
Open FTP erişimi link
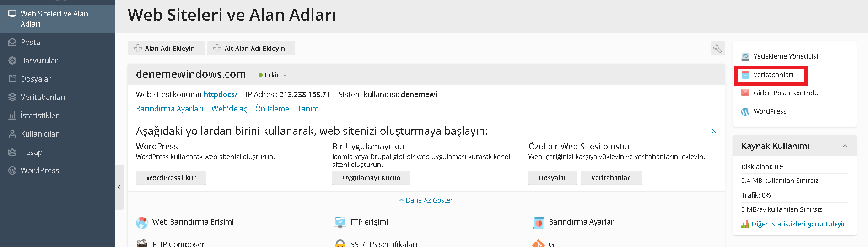click(x=369, y=222)
